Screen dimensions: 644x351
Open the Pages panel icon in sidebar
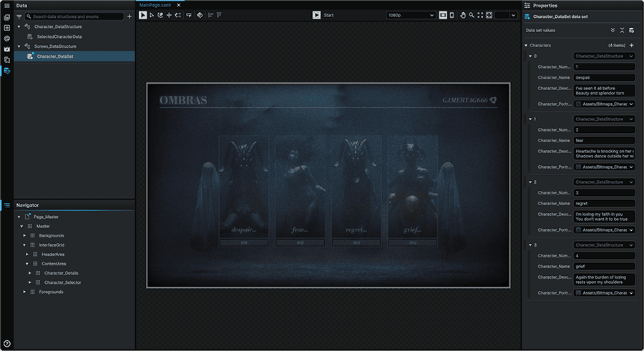click(x=6, y=60)
